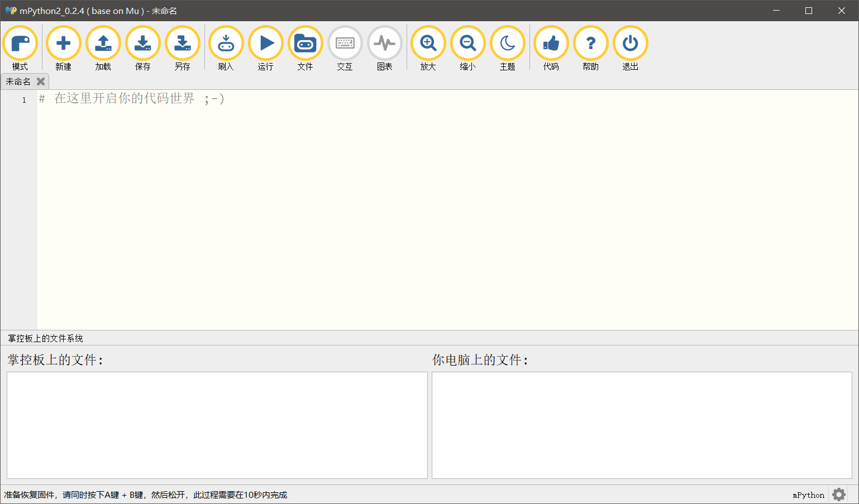Screen dimensions: 859x504
Task: Click the 掌控板上的文件 file list area
Action: click(217, 425)
